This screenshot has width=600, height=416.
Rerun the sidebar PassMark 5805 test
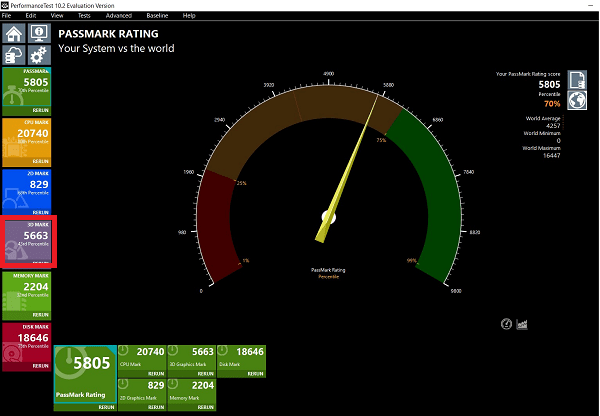point(41,110)
